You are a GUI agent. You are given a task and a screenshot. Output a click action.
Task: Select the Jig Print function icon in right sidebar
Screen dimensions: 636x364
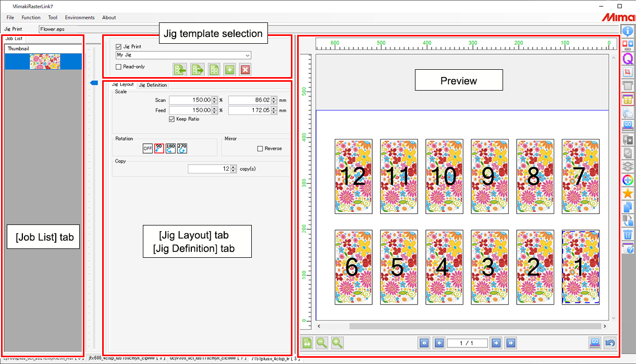628,99
